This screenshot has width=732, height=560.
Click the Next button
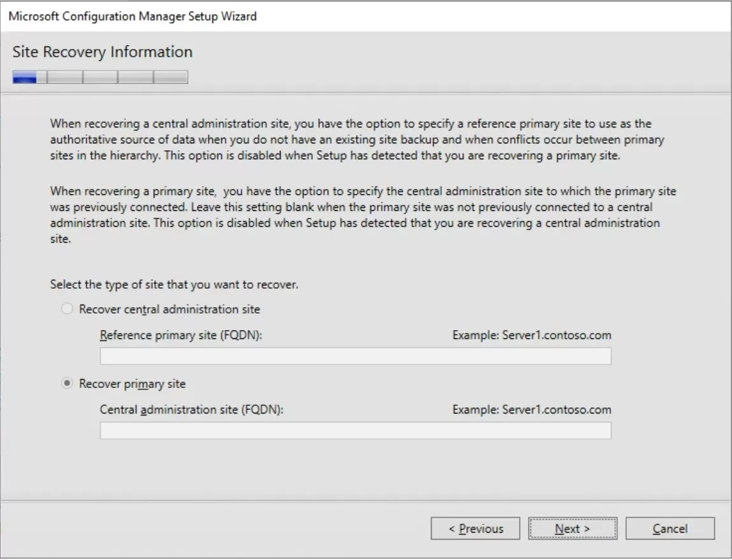click(573, 528)
